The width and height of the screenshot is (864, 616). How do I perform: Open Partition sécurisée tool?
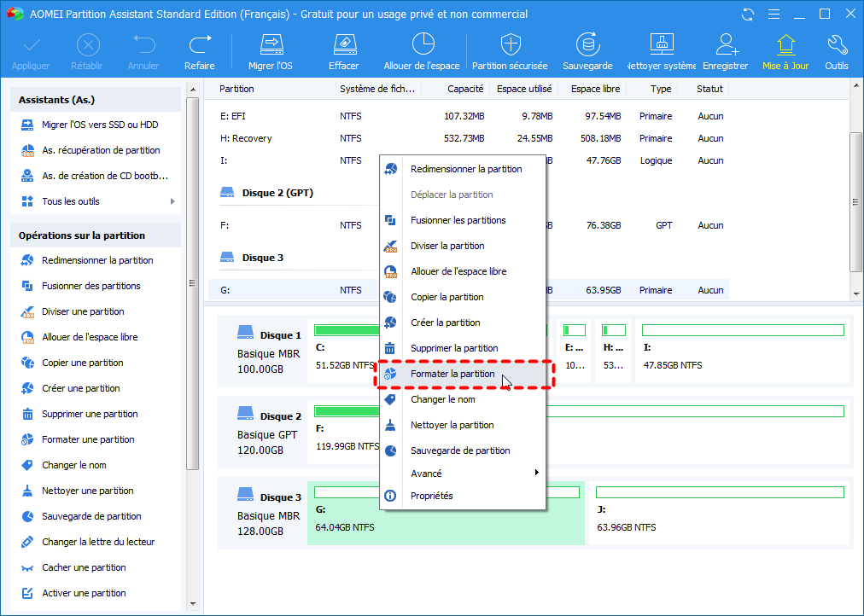[x=511, y=53]
